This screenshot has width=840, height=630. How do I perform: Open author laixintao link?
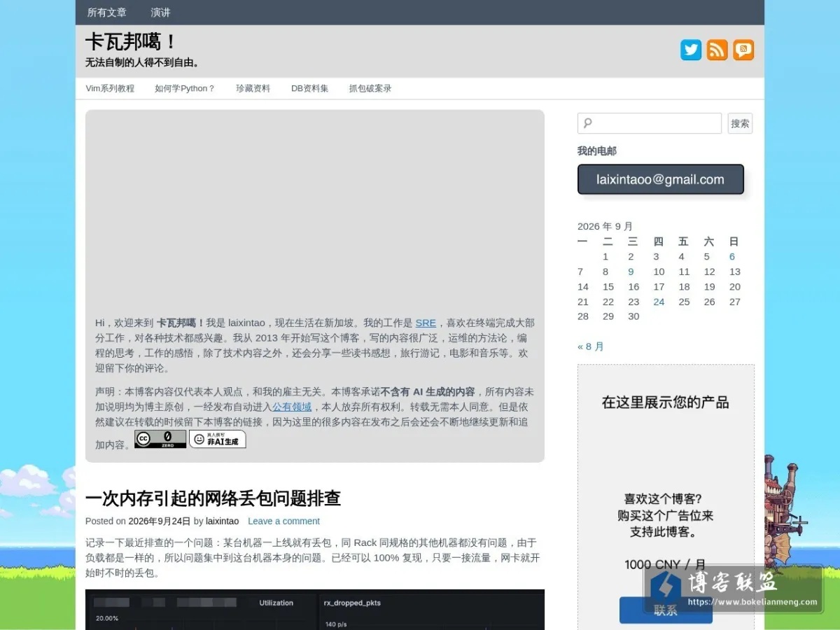[222, 521]
